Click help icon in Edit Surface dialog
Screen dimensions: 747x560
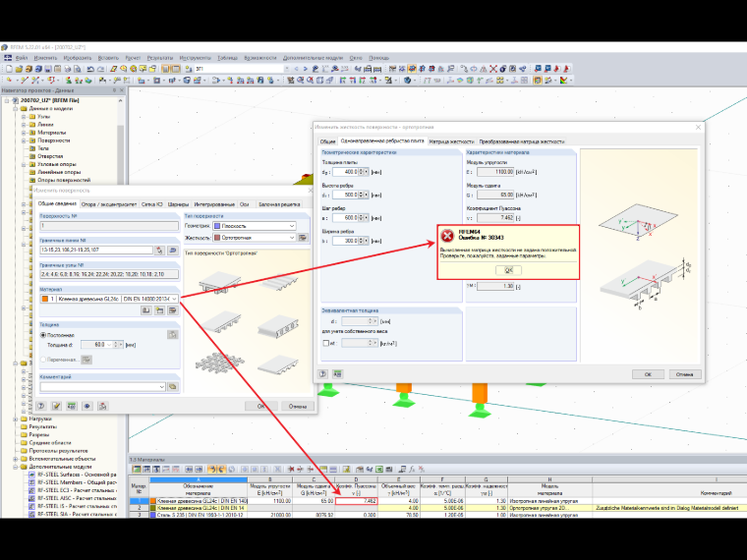41,406
